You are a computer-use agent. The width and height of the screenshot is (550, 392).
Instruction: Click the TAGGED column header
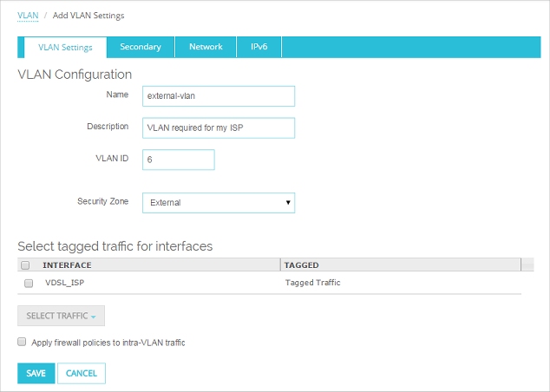pos(302,265)
